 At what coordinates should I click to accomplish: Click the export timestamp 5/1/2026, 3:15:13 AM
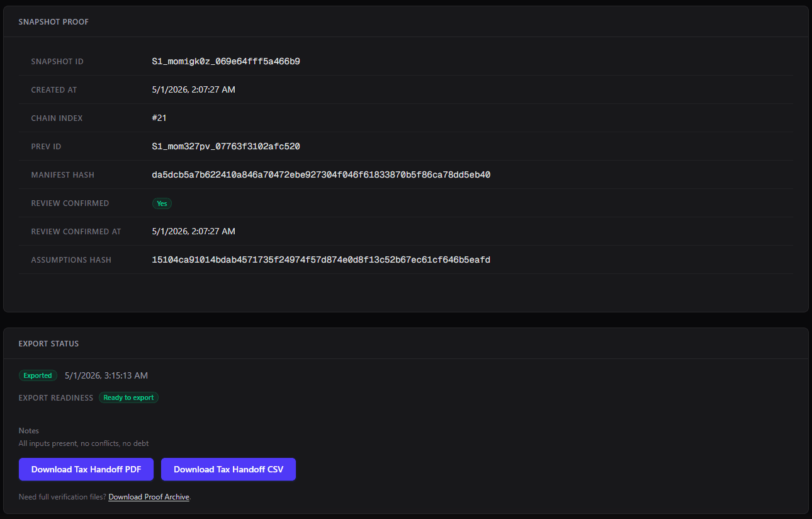[106, 375]
